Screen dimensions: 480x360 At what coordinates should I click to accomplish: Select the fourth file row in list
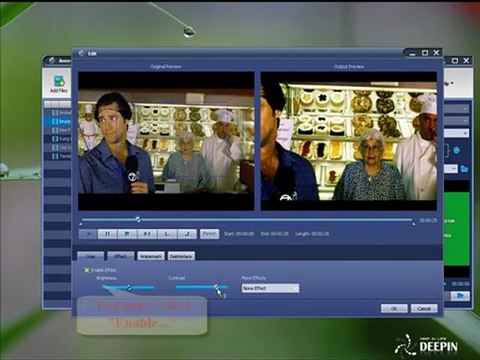coord(57,139)
